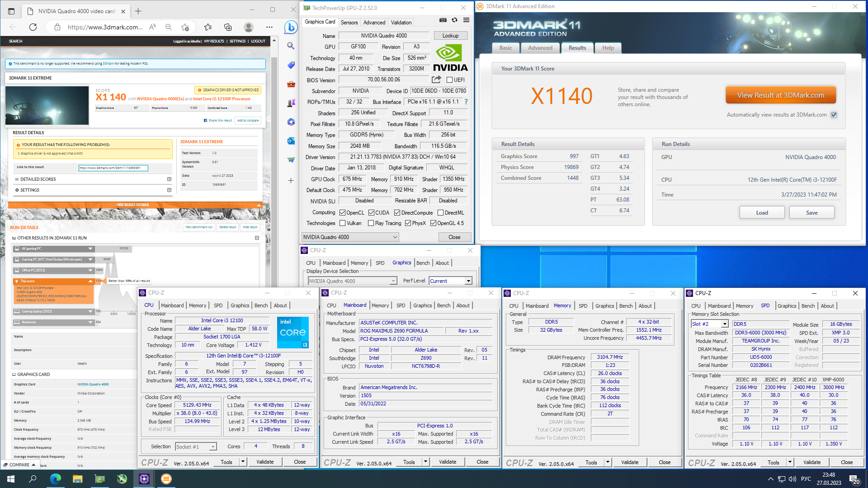868x488 pixels.
Task: Add page to favorites star icon
Action: pos(185,27)
